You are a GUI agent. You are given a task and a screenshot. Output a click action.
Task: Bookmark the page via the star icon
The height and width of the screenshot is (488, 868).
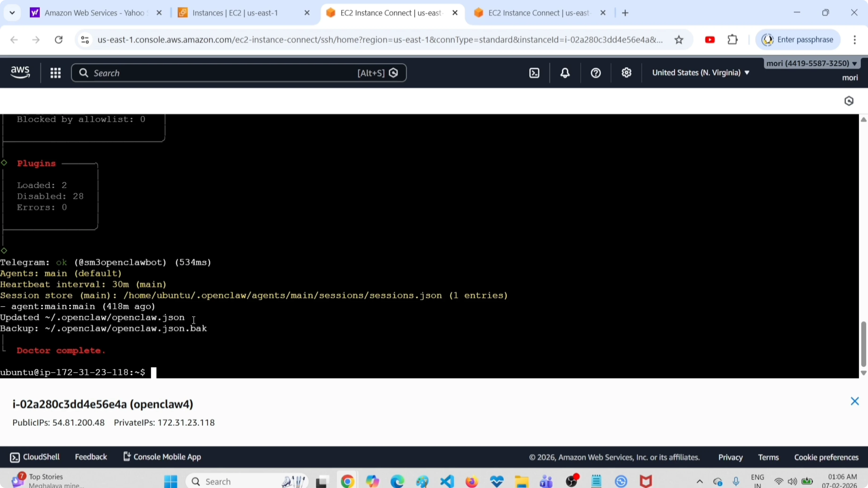pos(679,39)
